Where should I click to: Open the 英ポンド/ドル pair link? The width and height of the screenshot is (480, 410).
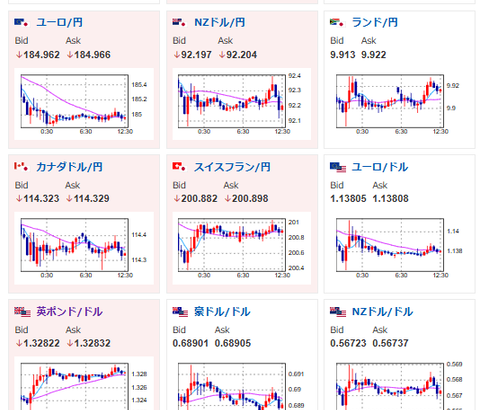69,312
